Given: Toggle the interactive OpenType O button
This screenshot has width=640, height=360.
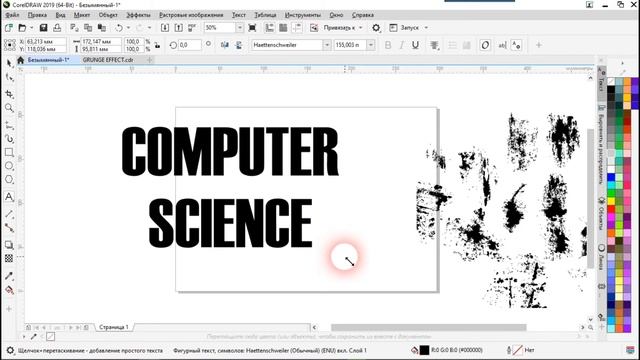Looking at the screenshot, I should coord(485,45).
